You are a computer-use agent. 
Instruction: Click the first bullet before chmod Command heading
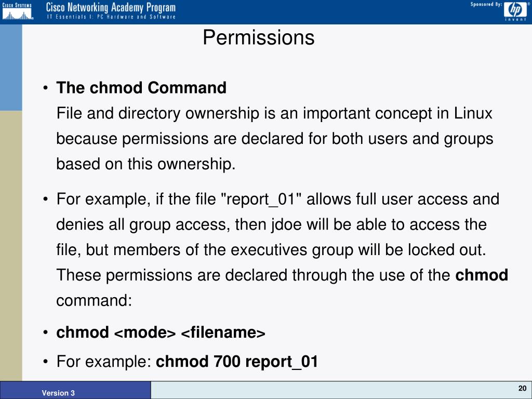tap(46, 88)
